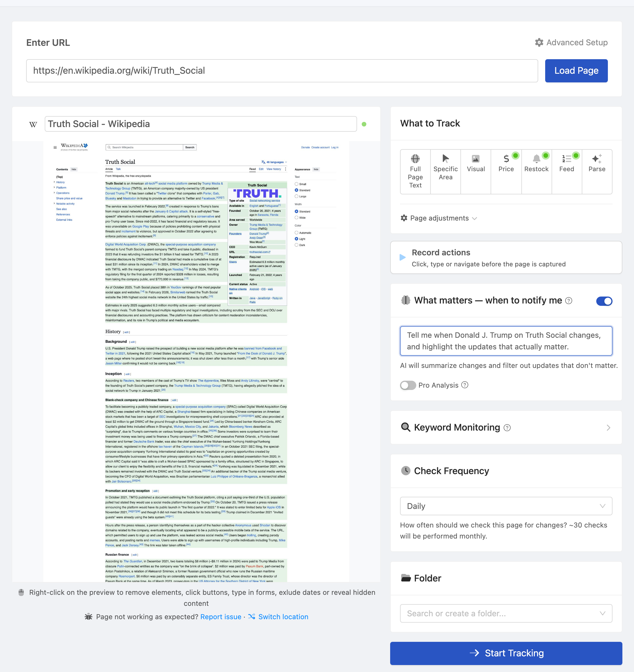Click the Folder icon
The width and height of the screenshot is (634, 672).
click(x=406, y=578)
